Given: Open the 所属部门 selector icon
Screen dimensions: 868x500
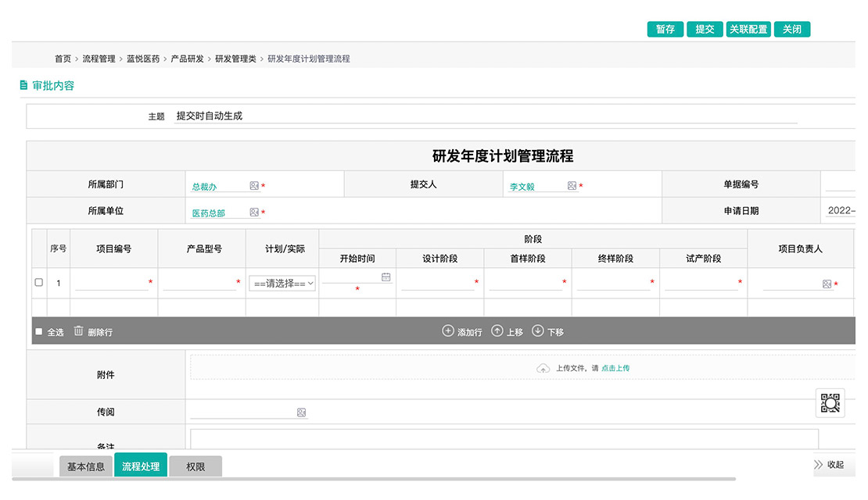Looking at the screenshot, I should click(254, 186).
